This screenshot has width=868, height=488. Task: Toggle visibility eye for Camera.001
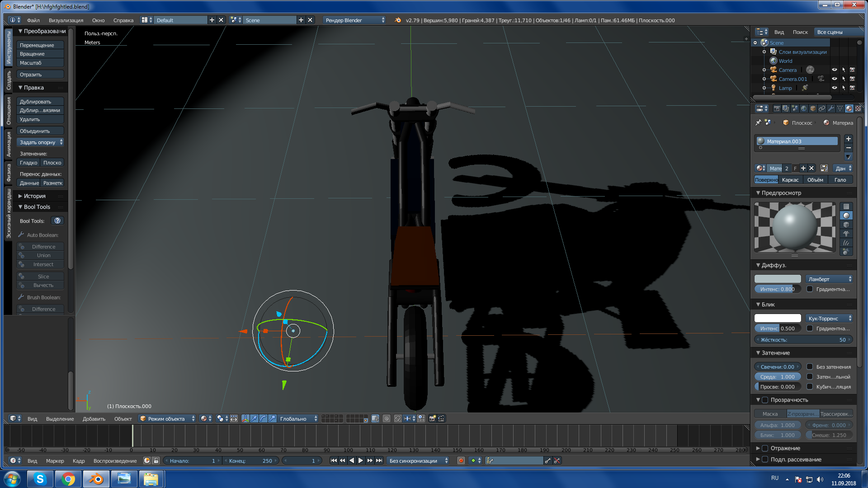tap(835, 79)
